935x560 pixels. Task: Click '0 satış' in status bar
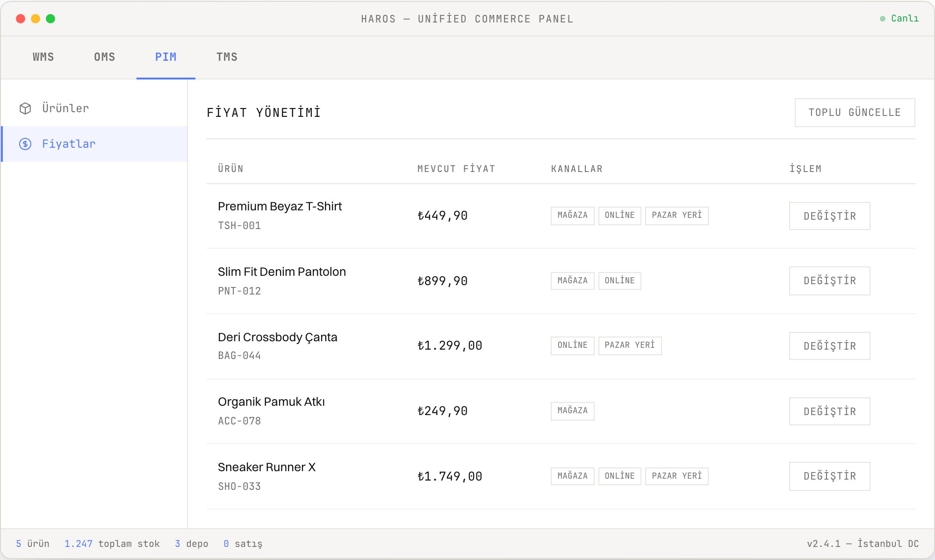pyautogui.click(x=243, y=544)
